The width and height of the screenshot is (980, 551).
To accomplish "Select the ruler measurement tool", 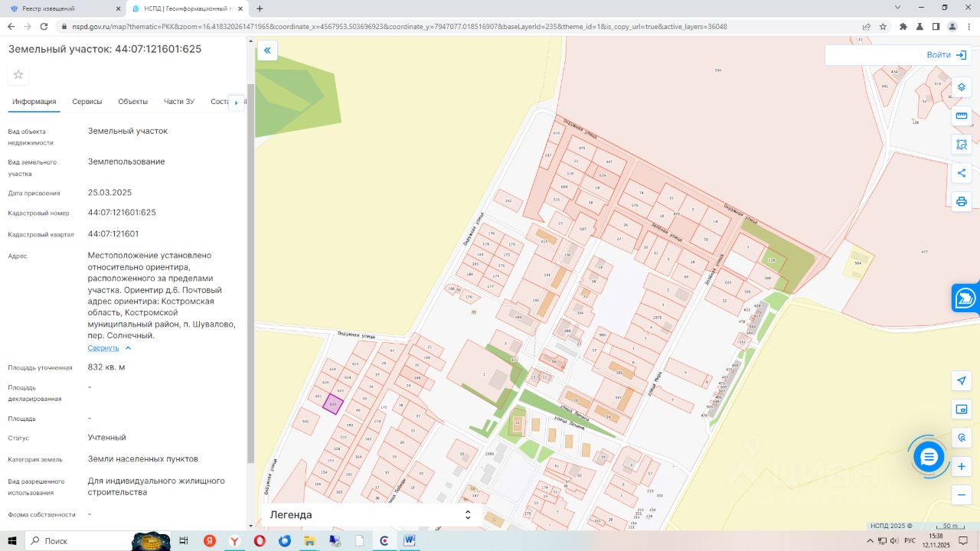I will [962, 116].
